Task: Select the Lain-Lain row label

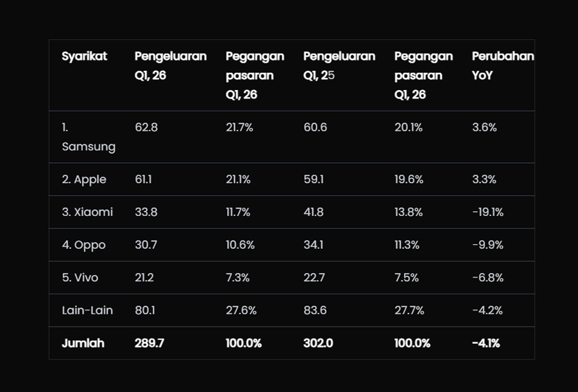Action: tap(87, 310)
